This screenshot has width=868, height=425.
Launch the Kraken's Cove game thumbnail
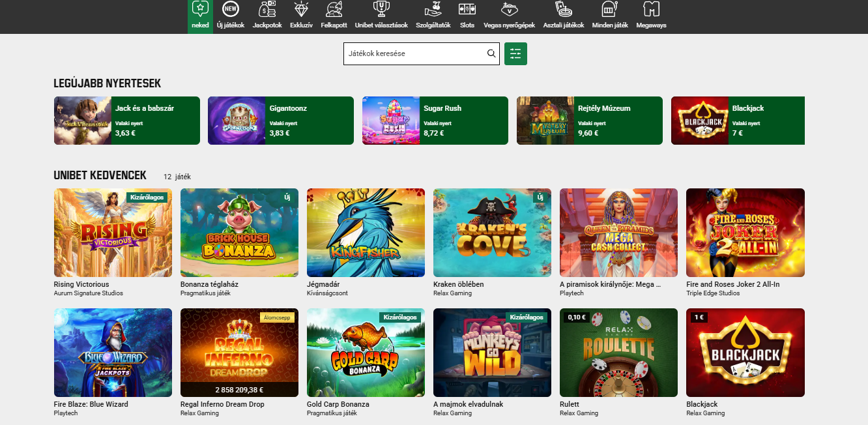pos(493,233)
